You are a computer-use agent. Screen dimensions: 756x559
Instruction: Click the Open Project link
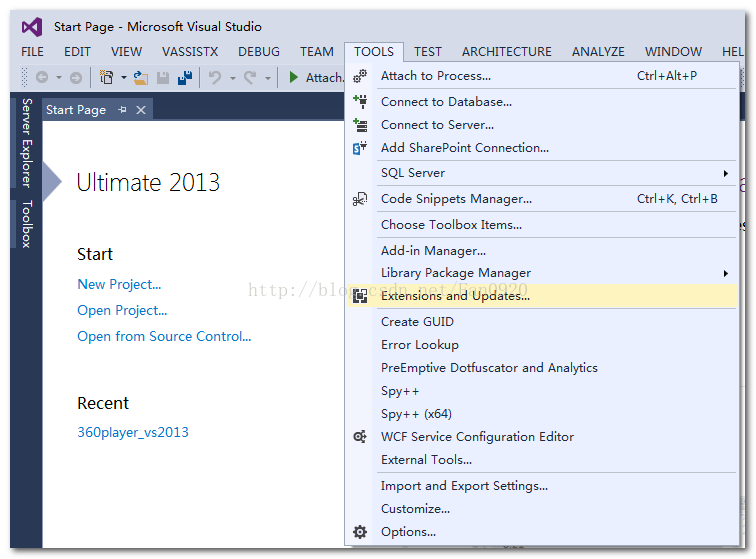(122, 311)
